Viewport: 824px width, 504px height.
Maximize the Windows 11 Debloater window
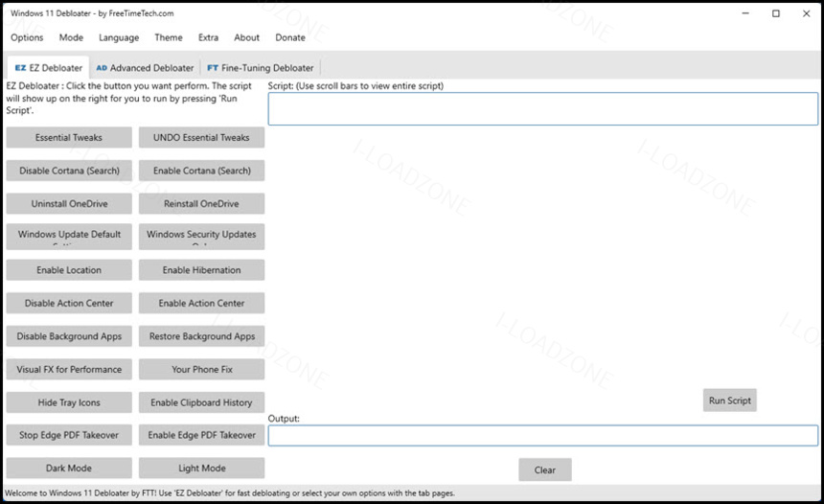776,13
